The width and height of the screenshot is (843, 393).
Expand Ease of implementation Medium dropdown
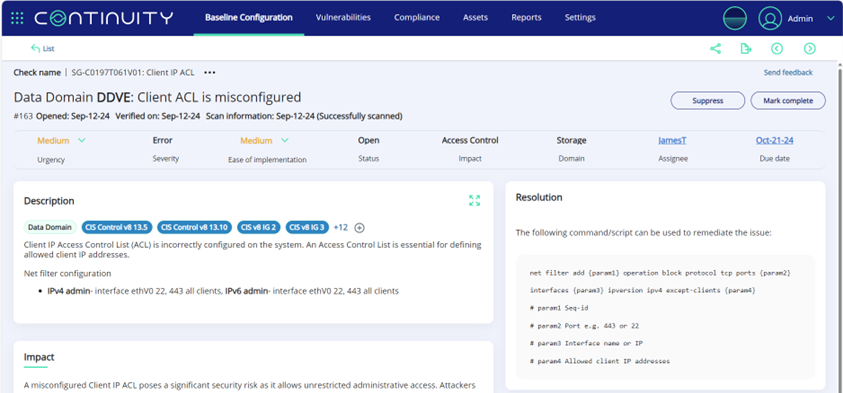pos(285,140)
